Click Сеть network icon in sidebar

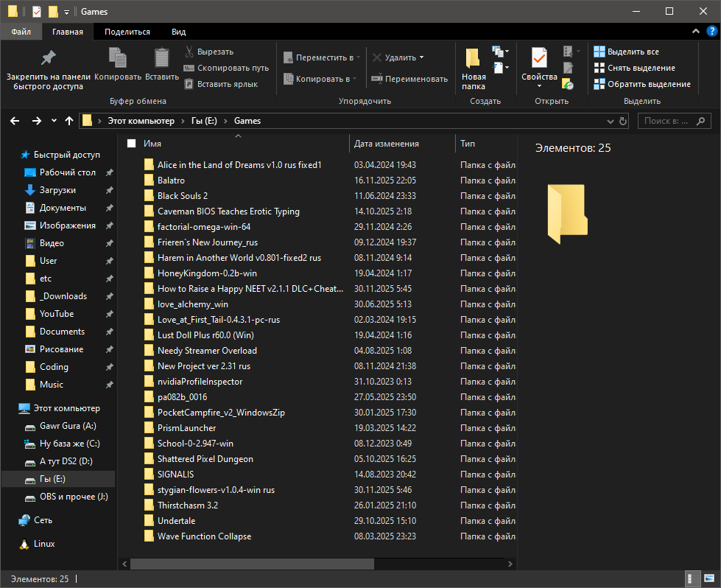click(24, 520)
